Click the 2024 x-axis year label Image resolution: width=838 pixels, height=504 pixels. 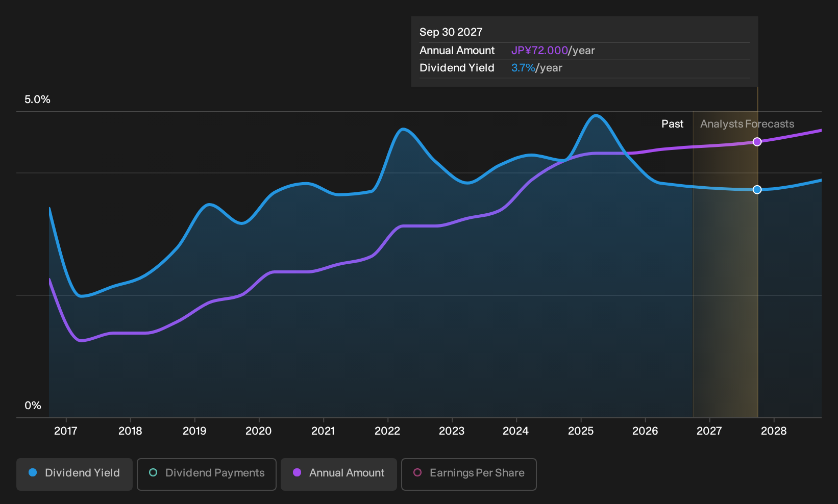point(516,431)
